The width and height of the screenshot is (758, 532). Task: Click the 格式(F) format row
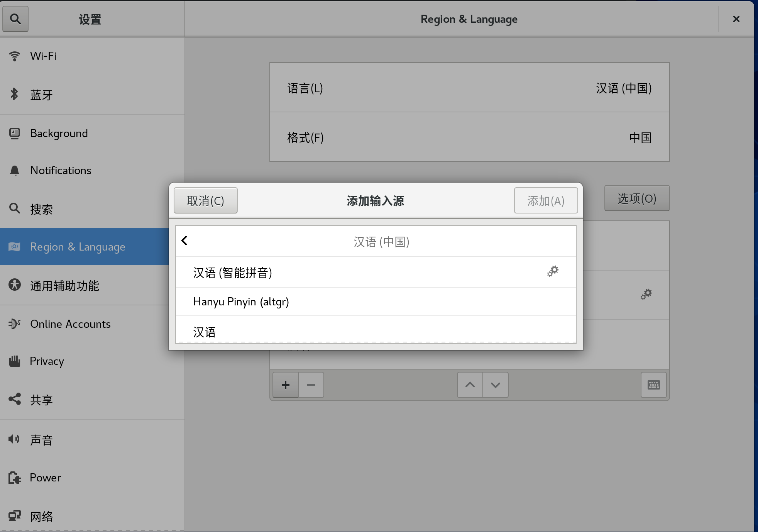[469, 137]
